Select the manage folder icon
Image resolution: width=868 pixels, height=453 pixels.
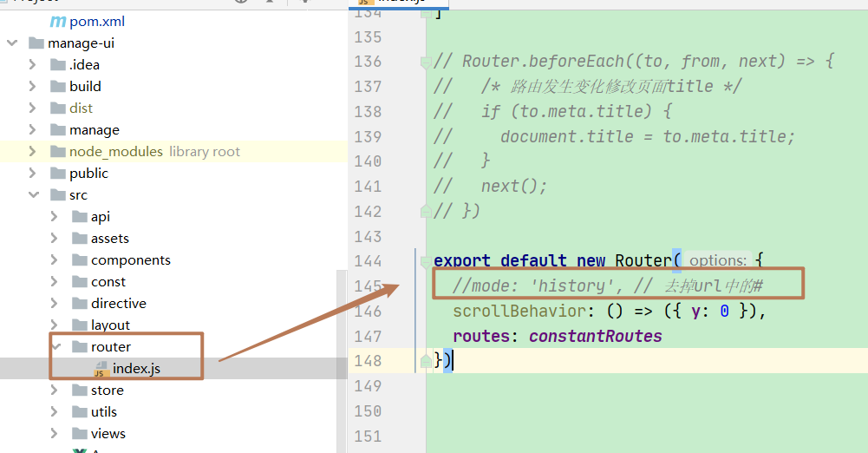click(58, 129)
